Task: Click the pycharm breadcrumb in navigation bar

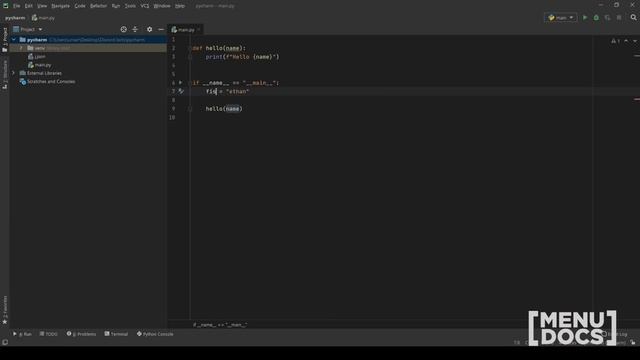Action: [x=15, y=18]
